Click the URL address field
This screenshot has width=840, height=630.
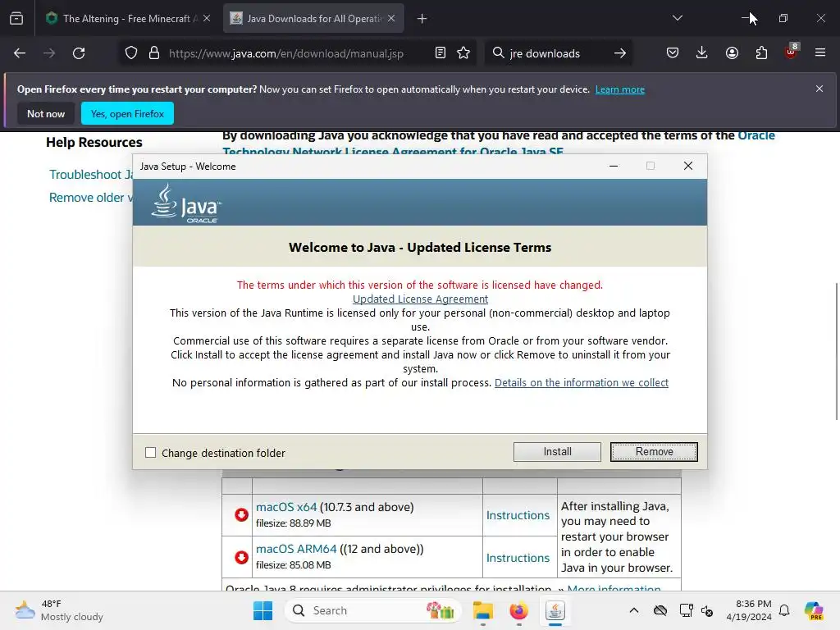[285, 53]
